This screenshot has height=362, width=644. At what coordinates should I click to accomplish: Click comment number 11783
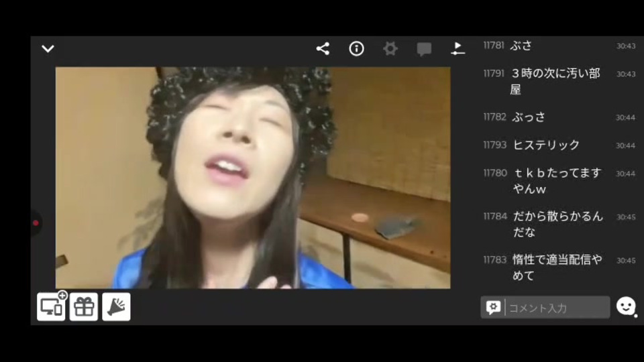tap(495, 260)
